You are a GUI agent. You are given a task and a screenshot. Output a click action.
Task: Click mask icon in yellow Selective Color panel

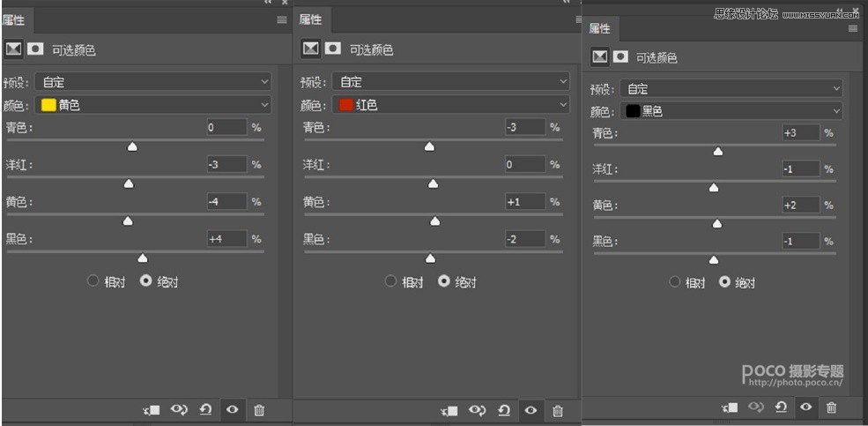pyautogui.click(x=35, y=49)
